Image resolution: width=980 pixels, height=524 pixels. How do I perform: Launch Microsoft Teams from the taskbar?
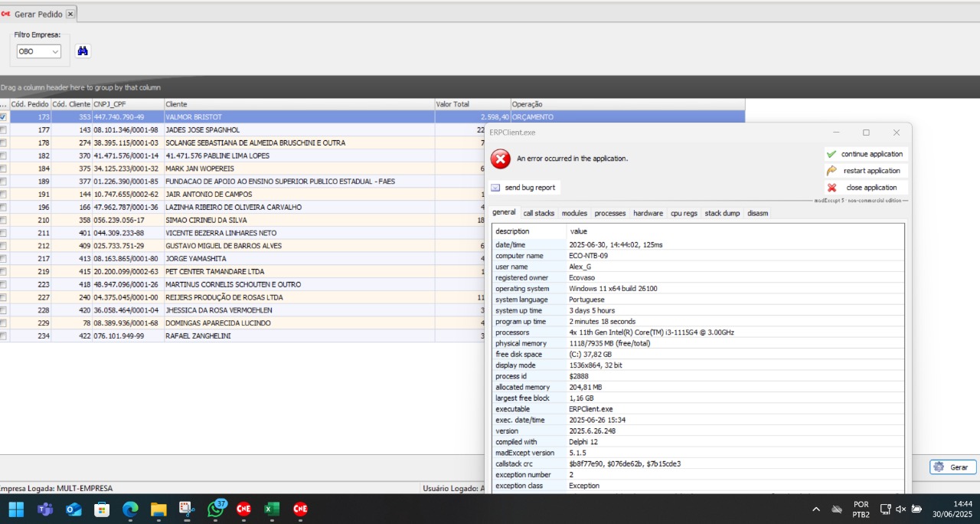[x=45, y=509]
